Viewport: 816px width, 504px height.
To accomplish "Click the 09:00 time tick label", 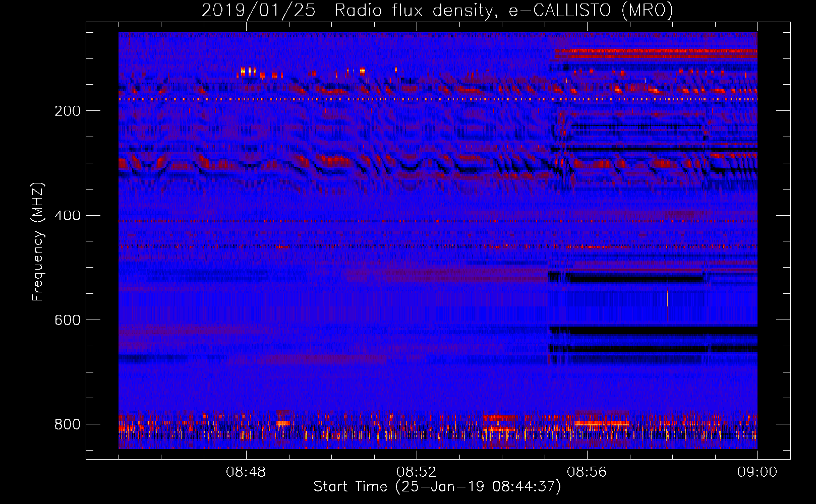I will 757,472.
